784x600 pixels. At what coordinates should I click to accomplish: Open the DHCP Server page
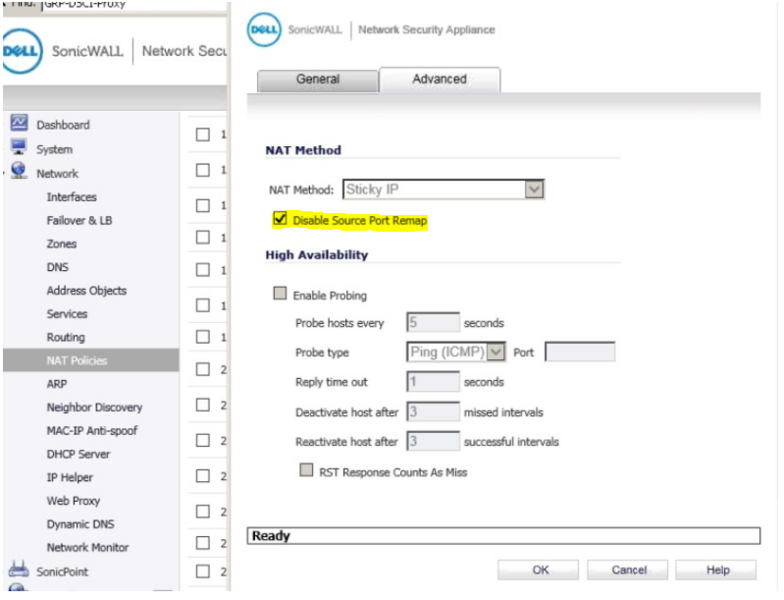(x=78, y=454)
